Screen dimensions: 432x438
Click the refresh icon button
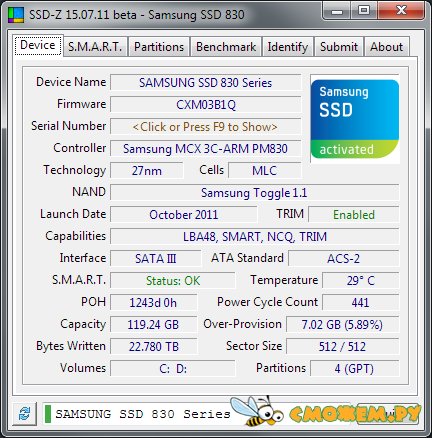(x=25, y=414)
